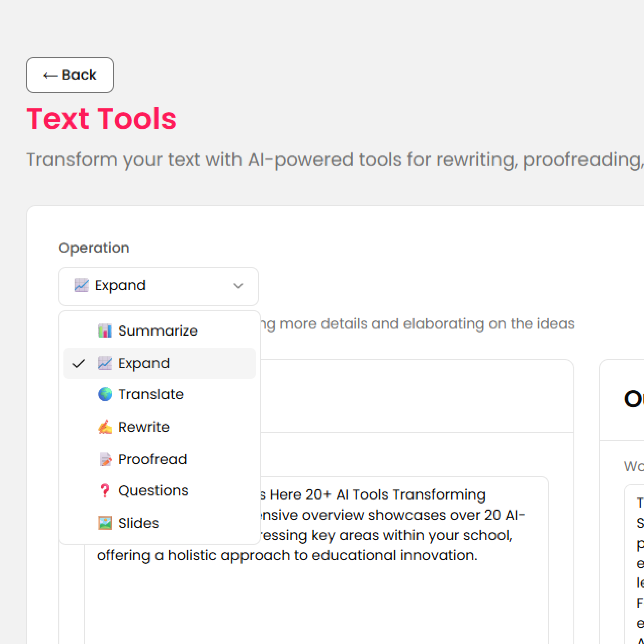Select Proofread operation
644x644 pixels.
click(153, 459)
